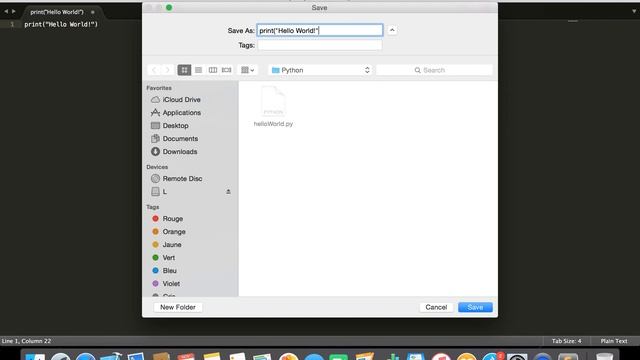
Task: Open Plain Text syntax selector
Action: coord(614,341)
